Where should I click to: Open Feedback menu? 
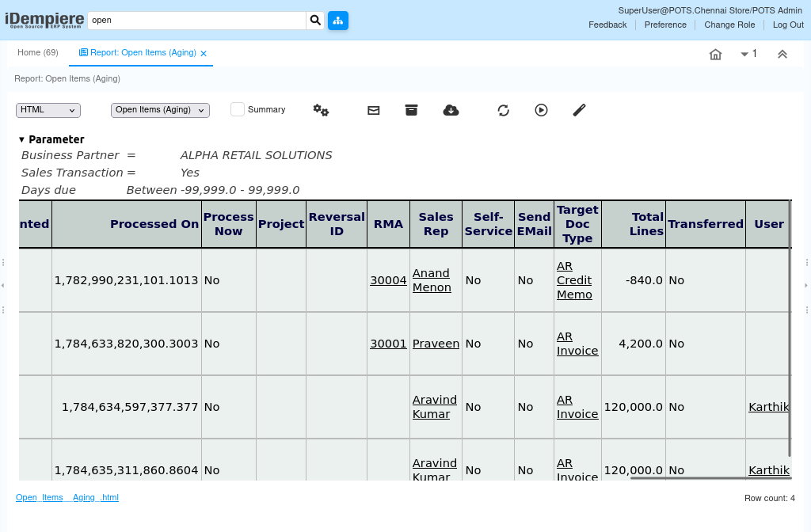(x=607, y=25)
